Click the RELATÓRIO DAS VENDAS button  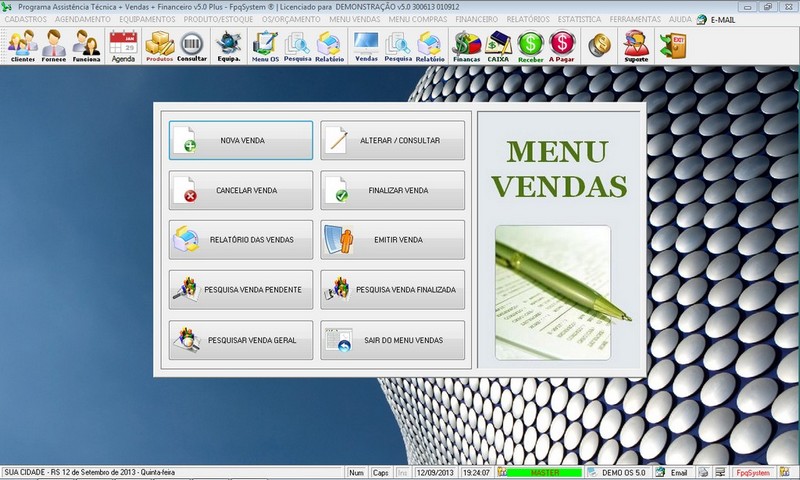coord(241,240)
